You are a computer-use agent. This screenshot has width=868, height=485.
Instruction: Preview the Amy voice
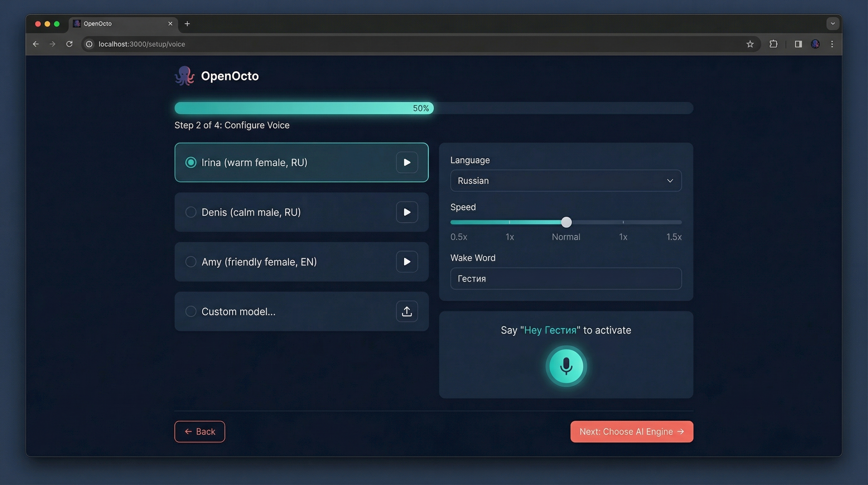(x=407, y=262)
